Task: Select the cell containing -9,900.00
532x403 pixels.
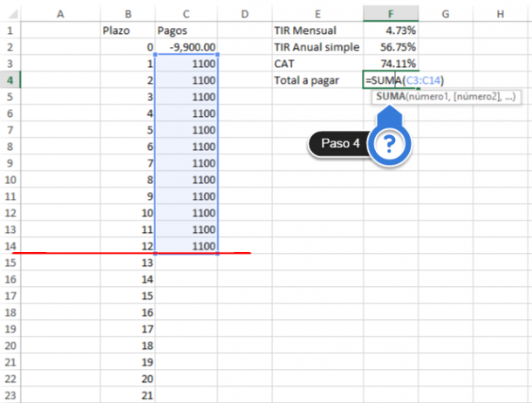Action: point(186,46)
